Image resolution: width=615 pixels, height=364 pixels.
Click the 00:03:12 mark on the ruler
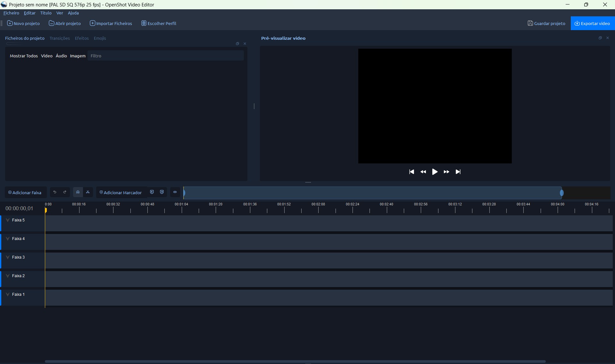[455, 204]
